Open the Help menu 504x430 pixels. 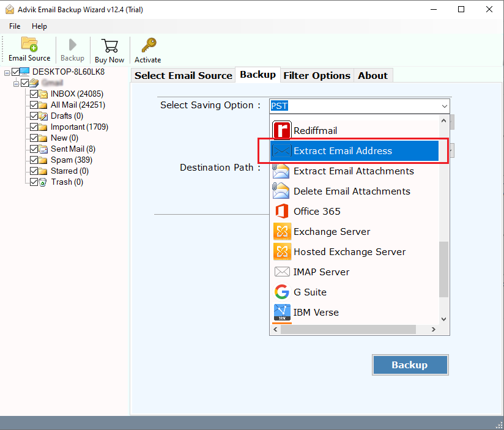click(39, 26)
